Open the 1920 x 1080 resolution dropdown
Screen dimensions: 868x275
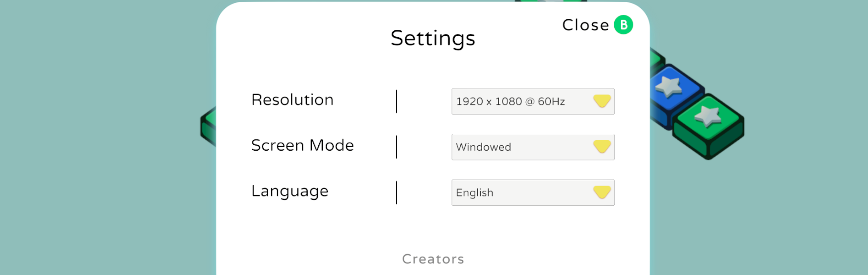point(533,101)
